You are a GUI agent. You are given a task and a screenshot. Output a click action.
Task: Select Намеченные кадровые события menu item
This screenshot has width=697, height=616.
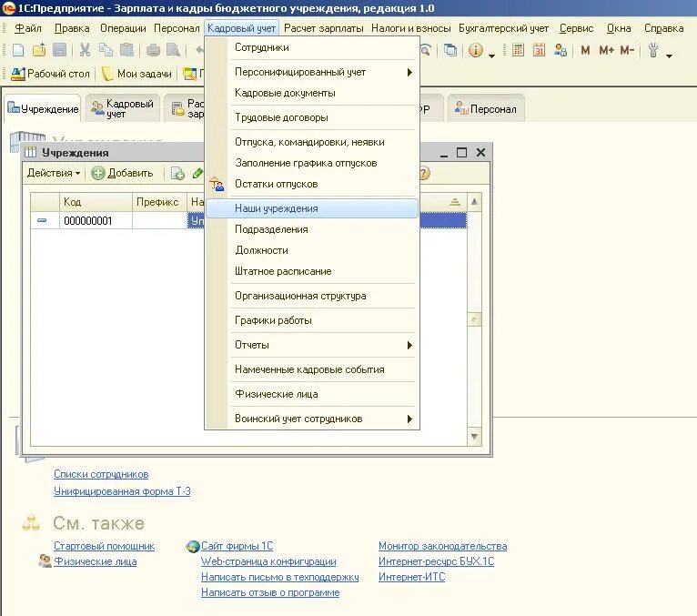[x=312, y=369]
